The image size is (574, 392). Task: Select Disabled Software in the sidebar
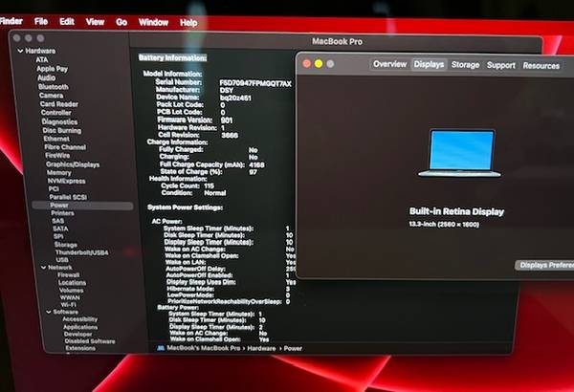click(x=90, y=341)
